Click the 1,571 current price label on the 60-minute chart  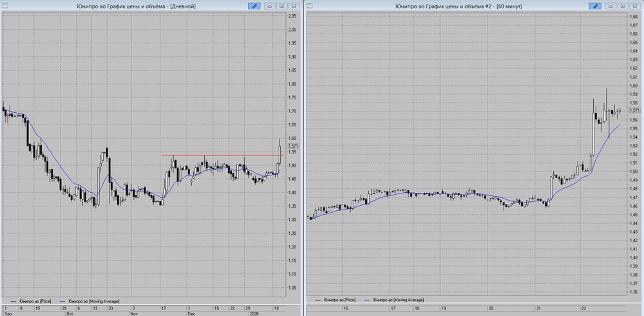point(634,111)
